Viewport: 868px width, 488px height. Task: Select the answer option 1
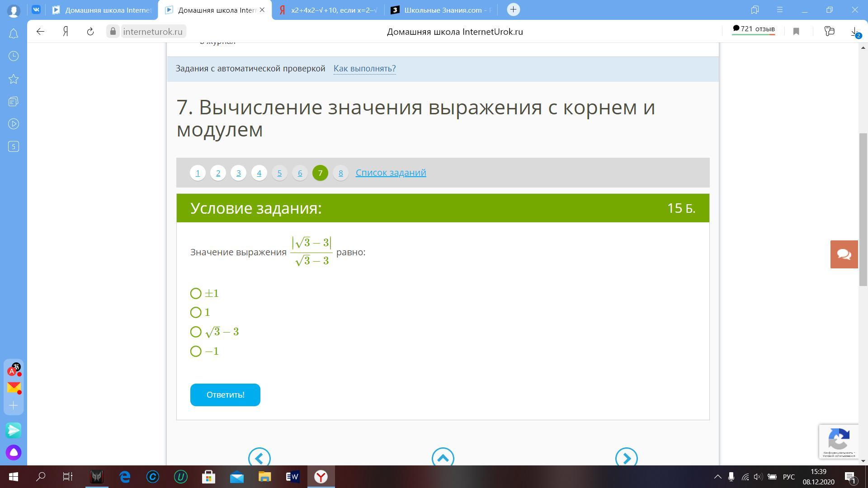pos(196,313)
